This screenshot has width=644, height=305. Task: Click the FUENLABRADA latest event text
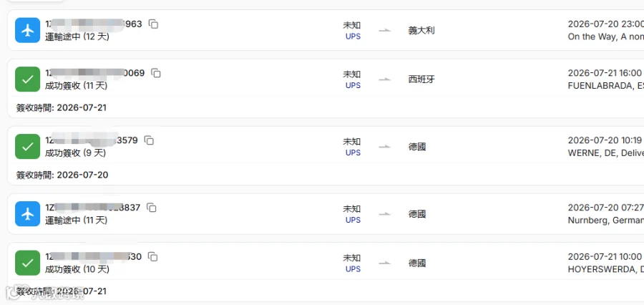(606, 86)
